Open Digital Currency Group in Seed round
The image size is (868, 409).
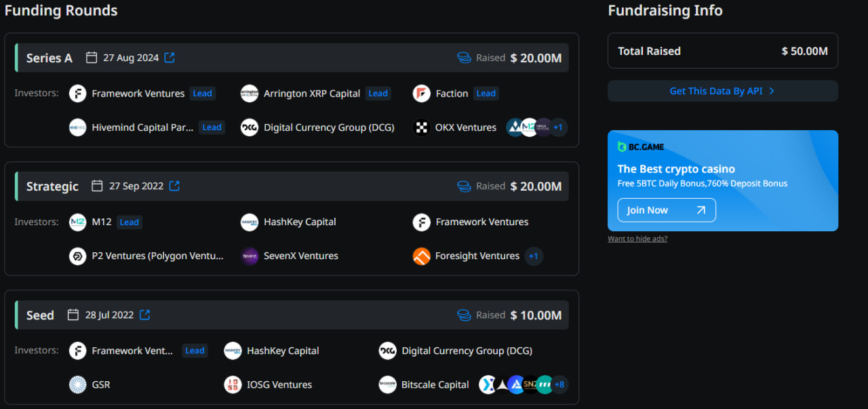(x=467, y=351)
